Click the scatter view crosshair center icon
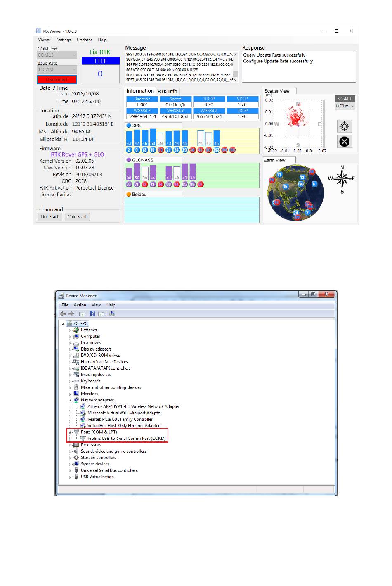This screenshot has height=586, width=392. 345,126
